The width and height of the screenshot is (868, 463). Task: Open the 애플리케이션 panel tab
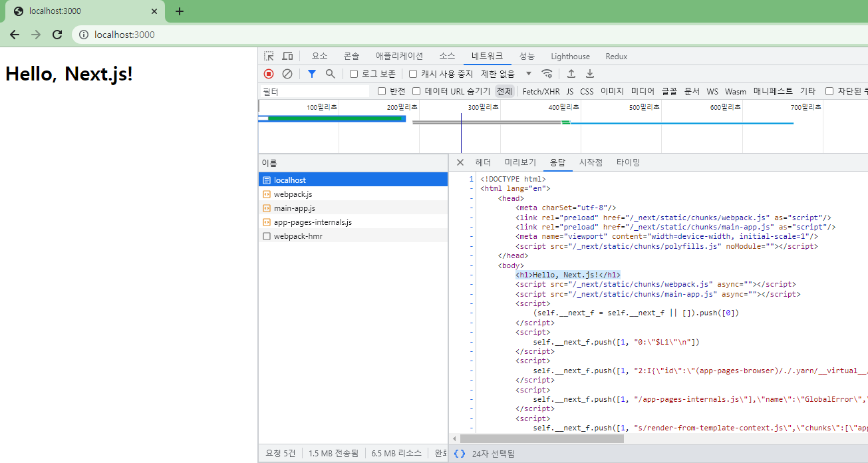(x=399, y=57)
